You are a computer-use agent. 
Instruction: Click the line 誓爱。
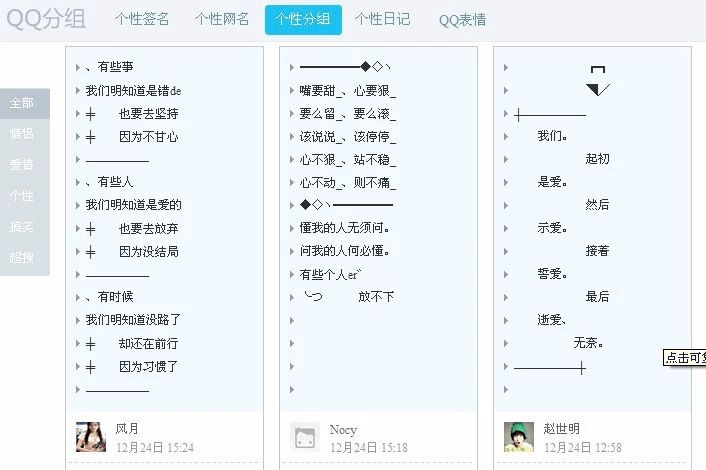[x=552, y=274]
